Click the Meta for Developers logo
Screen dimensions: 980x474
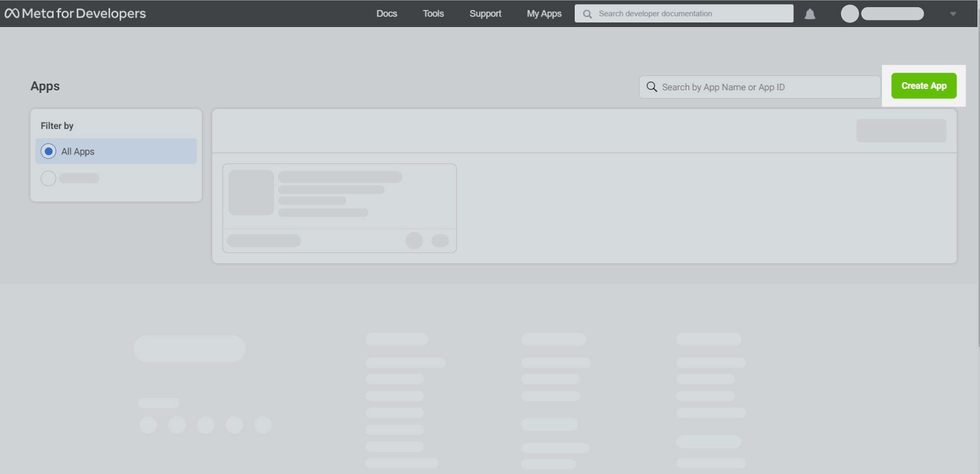pos(75,13)
